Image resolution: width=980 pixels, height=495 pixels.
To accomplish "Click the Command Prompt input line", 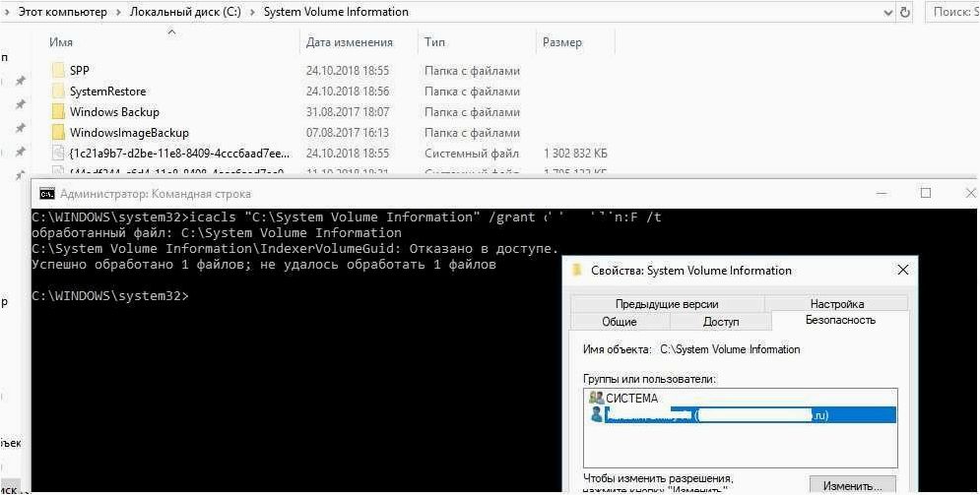I will click(x=110, y=296).
